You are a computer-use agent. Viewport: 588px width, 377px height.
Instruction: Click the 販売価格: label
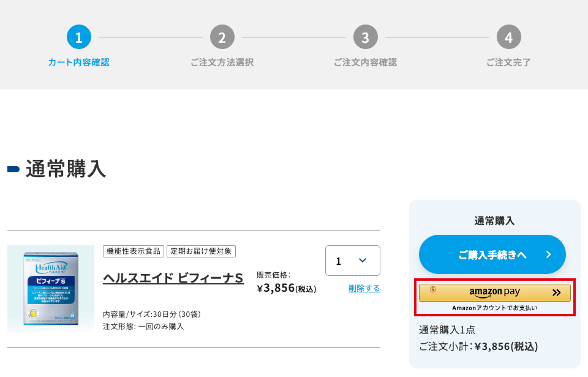pyautogui.click(x=273, y=275)
